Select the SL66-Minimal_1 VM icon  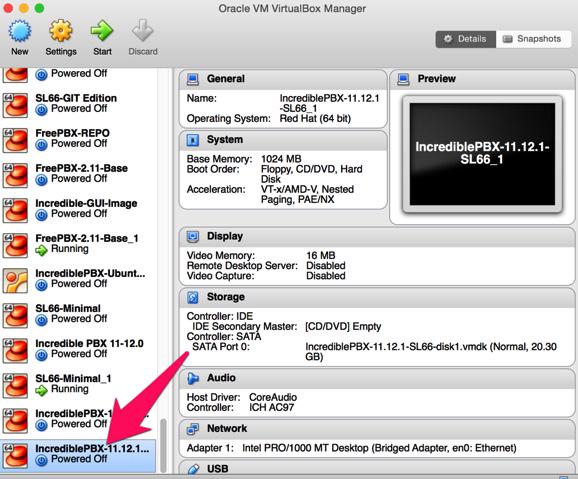15,385
